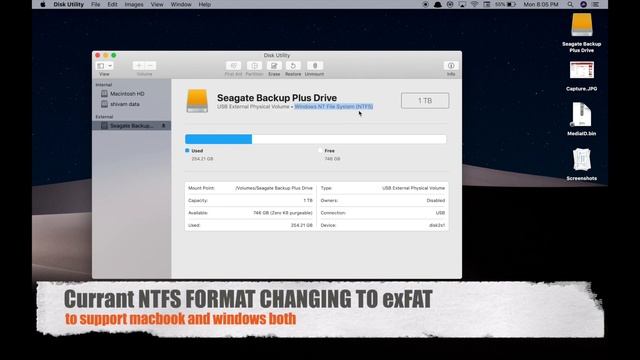Click the sidebar View toolbar button
Screen dimensions: 640x360
pos(100,66)
